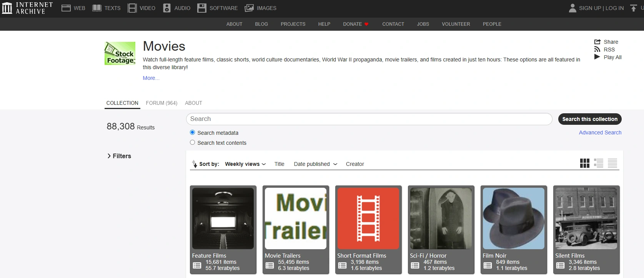The height and width of the screenshot is (278, 644).
Task: Switch to tile grid view
Action: tap(584, 163)
